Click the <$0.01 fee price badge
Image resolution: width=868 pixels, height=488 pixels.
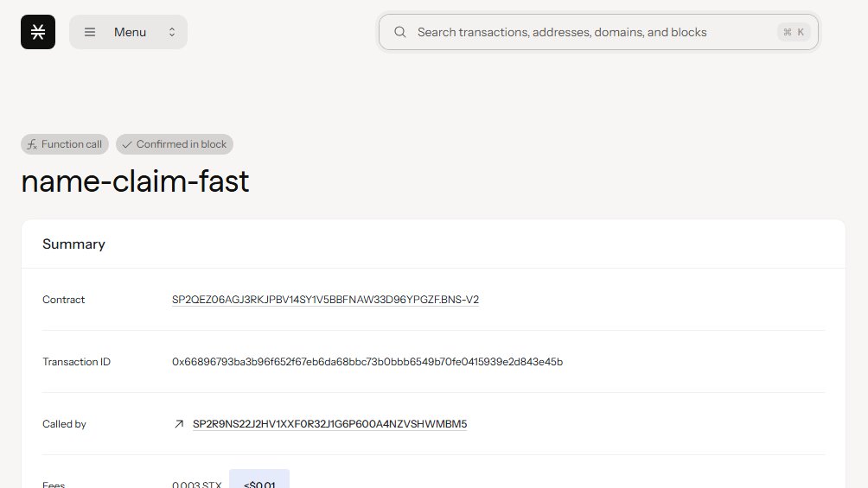(x=259, y=480)
